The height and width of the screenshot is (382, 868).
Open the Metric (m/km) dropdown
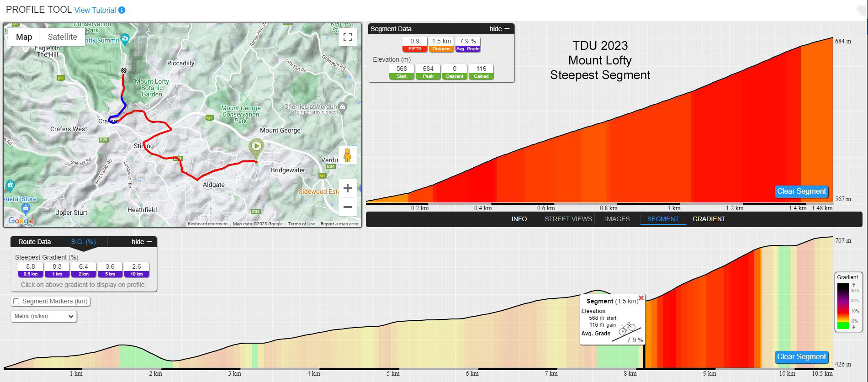44,316
